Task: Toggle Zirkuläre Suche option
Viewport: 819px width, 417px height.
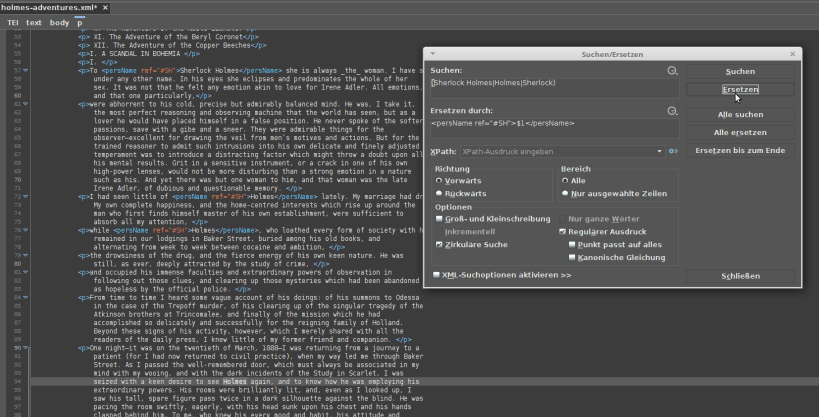Action: (439, 244)
